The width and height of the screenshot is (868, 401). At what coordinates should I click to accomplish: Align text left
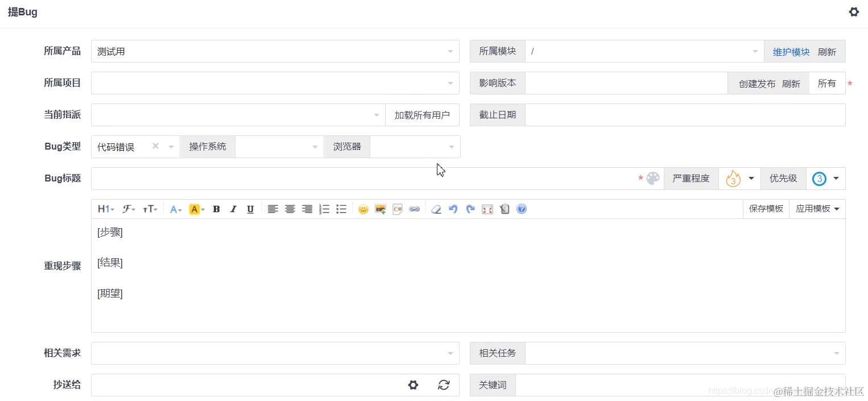pyautogui.click(x=273, y=209)
